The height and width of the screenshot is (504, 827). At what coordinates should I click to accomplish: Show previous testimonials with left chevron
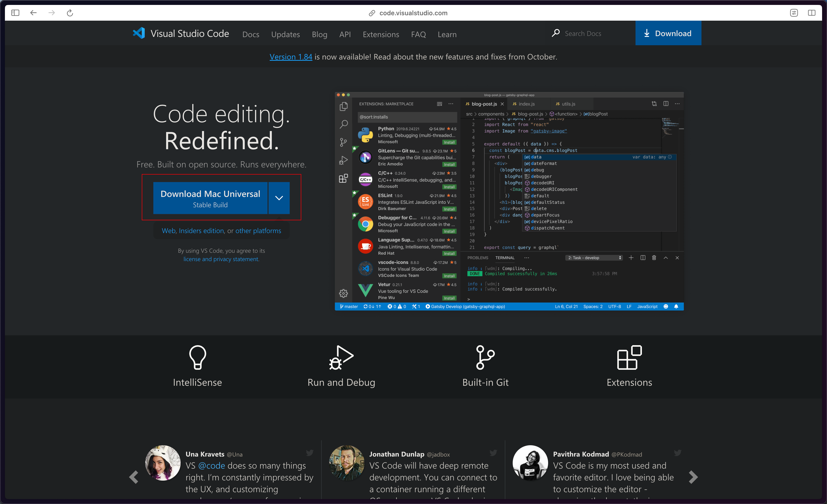[134, 477]
